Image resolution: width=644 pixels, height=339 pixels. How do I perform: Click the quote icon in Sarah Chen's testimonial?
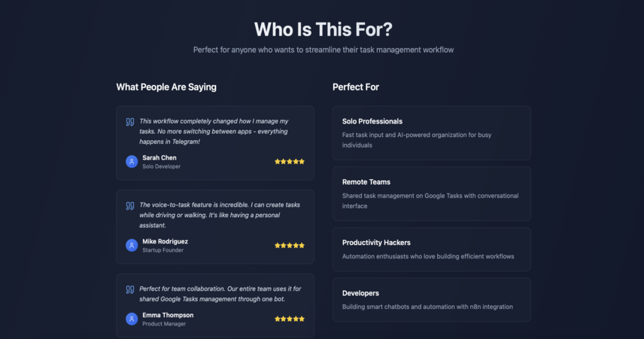130,122
